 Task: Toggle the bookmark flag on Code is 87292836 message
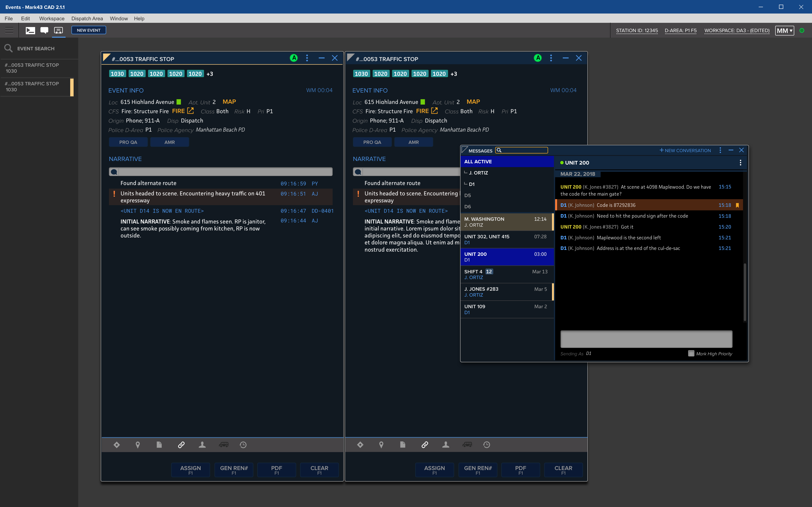tap(737, 205)
